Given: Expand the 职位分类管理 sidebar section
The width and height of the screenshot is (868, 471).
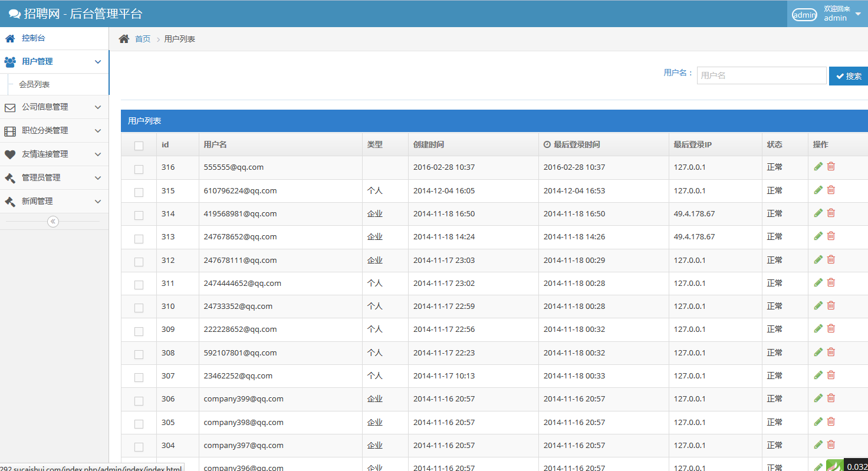Looking at the screenshot, I should coord(54,131).
